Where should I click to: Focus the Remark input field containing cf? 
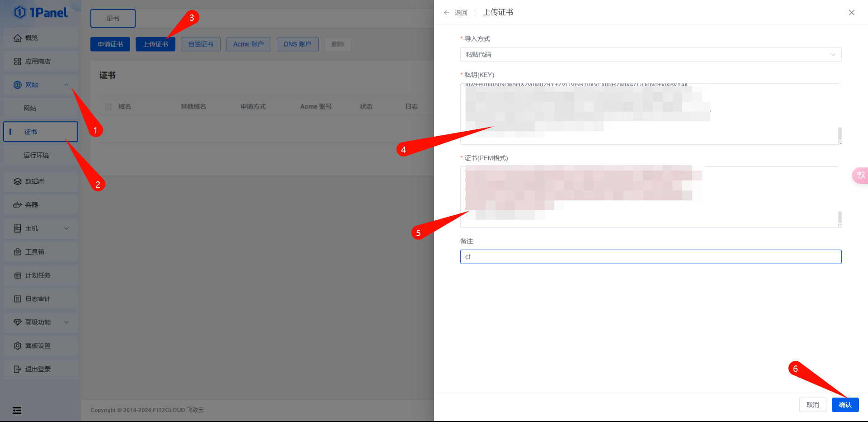650,257
